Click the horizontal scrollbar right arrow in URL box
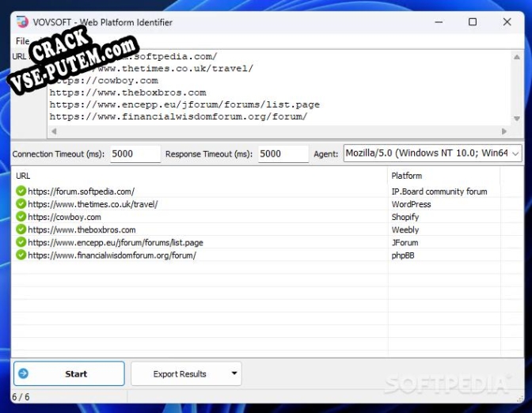Screen dimensions: 532x413 (x=504, y=131)
